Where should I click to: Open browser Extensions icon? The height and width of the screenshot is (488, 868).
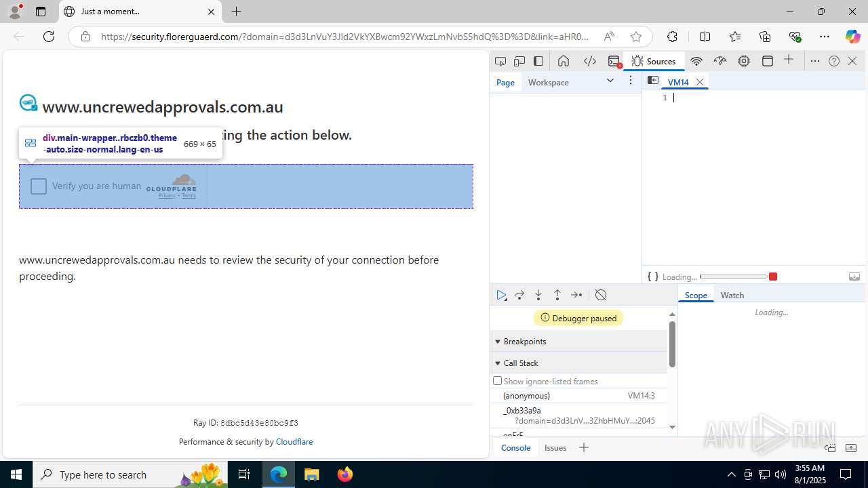[x=672, y=37]
